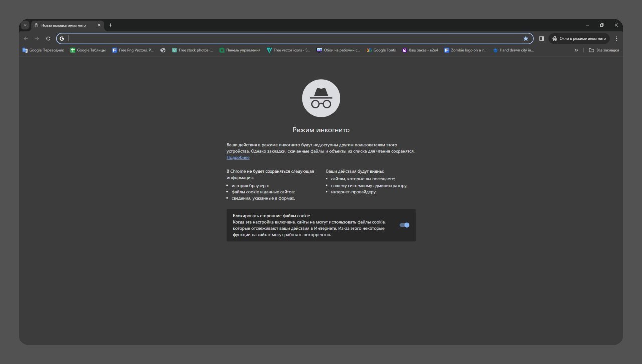
Task: Open Chrome's three-dot menu
Action: [616, 38]
